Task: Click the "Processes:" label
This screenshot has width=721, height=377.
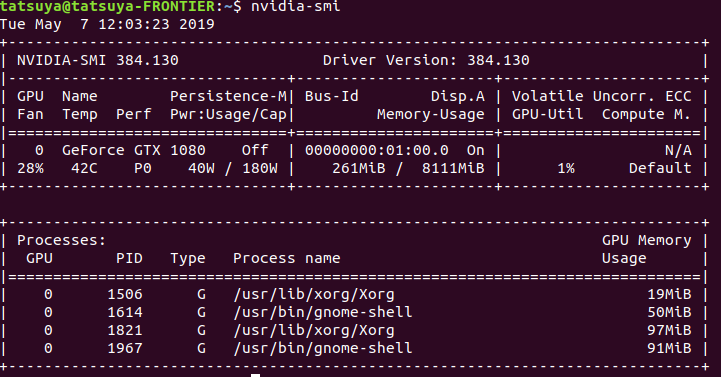Action: [x=62, y=240]
